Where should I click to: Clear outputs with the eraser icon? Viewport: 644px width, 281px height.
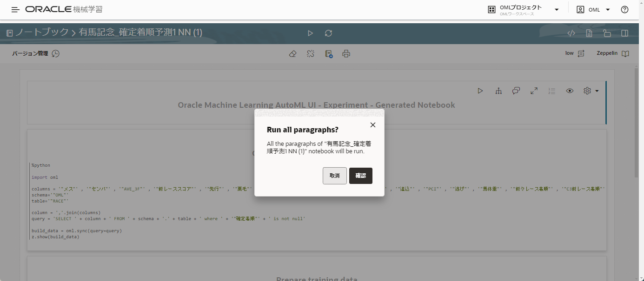292,54
